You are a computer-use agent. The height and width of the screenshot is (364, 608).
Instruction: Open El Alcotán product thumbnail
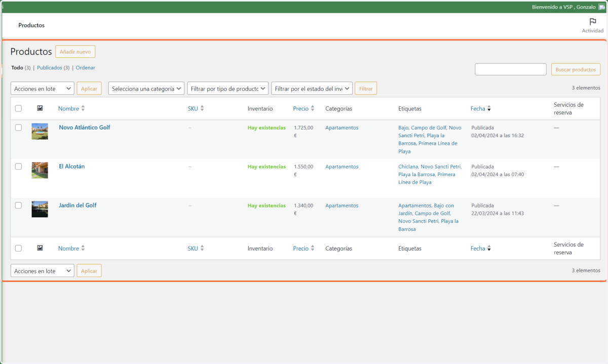point(40,170)
